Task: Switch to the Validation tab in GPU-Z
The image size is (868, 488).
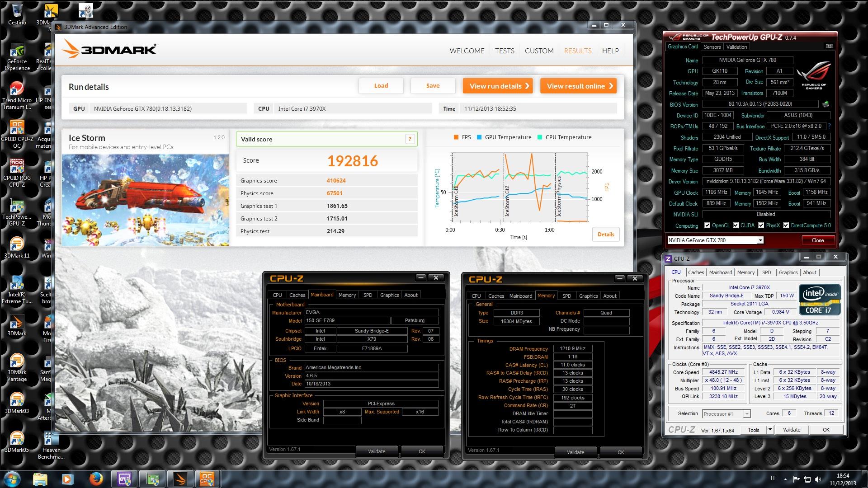Action: click(x=736, y=47)
